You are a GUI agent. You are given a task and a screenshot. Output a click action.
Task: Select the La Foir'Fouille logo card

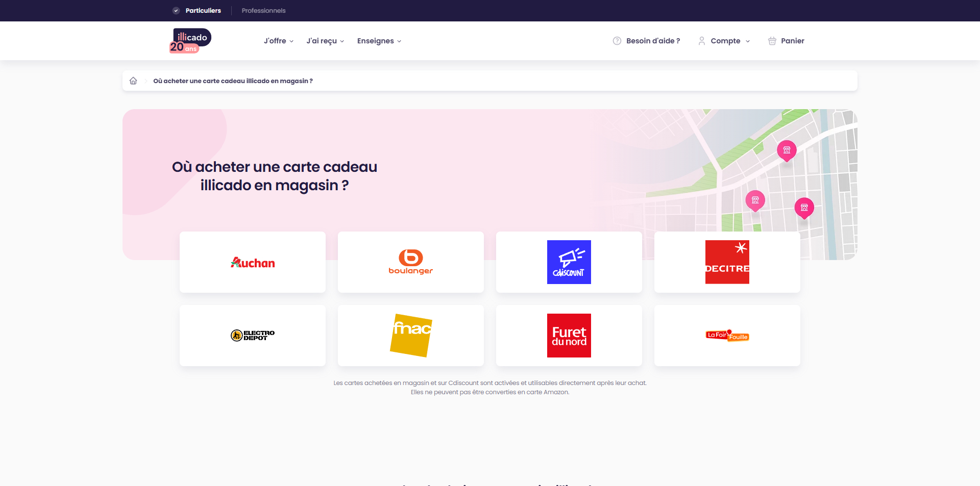[727, 336]
